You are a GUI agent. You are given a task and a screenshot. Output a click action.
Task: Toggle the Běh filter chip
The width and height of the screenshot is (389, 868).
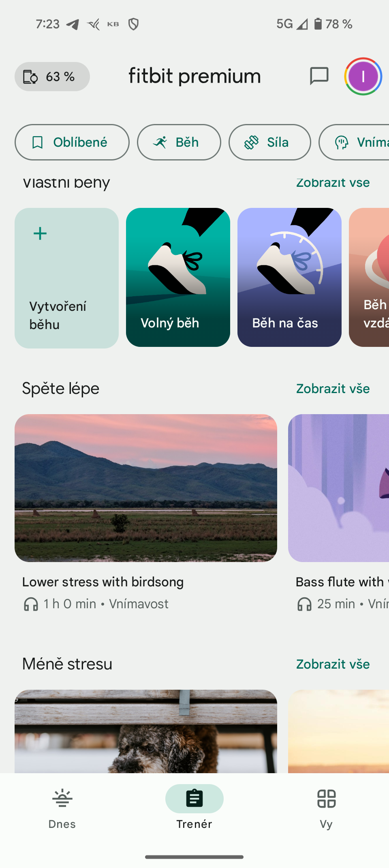179,142
